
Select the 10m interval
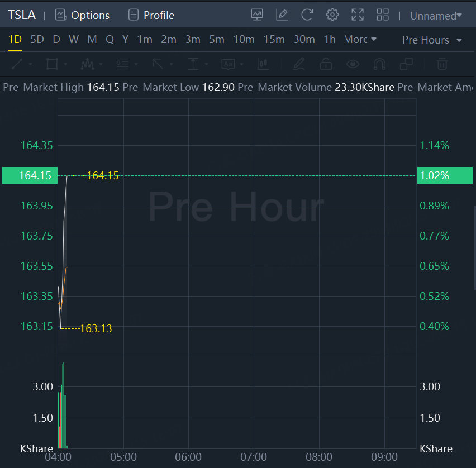[x=244, y=40]
